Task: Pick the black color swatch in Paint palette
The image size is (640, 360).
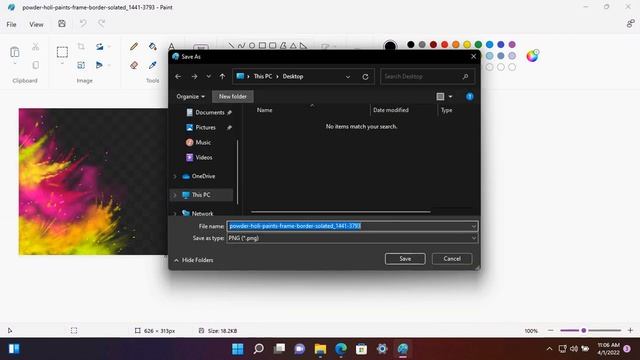Action: [411, 44]
